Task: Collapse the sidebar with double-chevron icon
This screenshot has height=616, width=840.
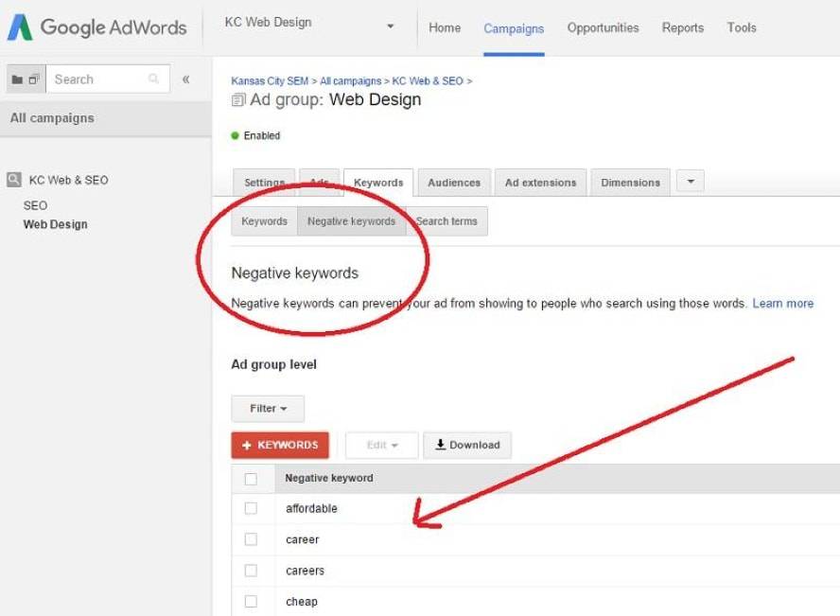Action: pyautogui.click(x=186, y=79)
